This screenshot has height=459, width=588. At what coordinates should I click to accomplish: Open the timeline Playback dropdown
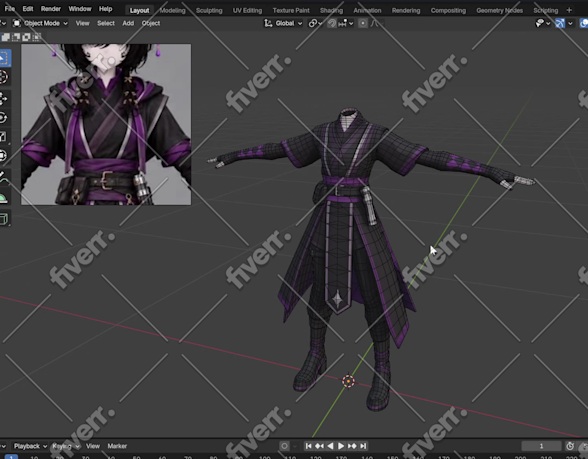[x=30, y=446]
